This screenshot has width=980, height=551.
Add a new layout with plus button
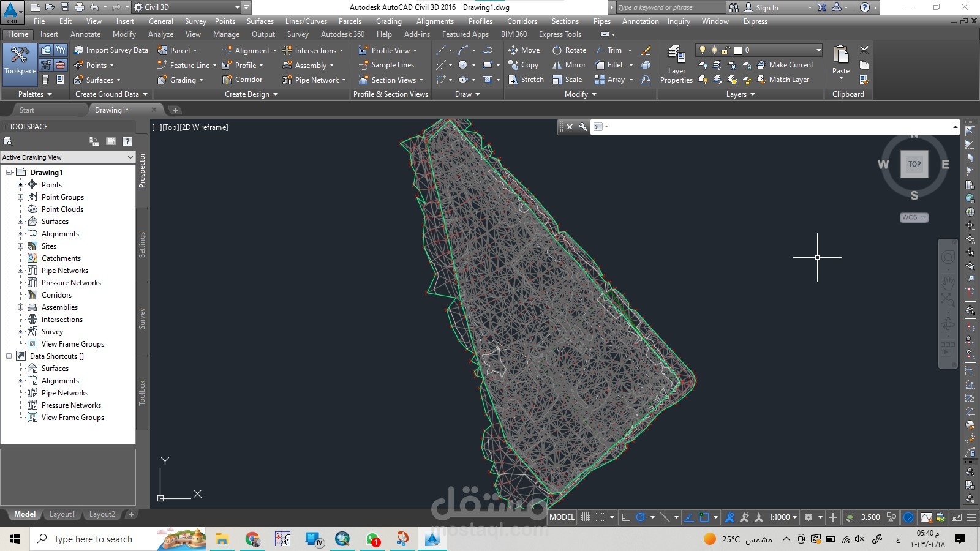tap(131, 514)
